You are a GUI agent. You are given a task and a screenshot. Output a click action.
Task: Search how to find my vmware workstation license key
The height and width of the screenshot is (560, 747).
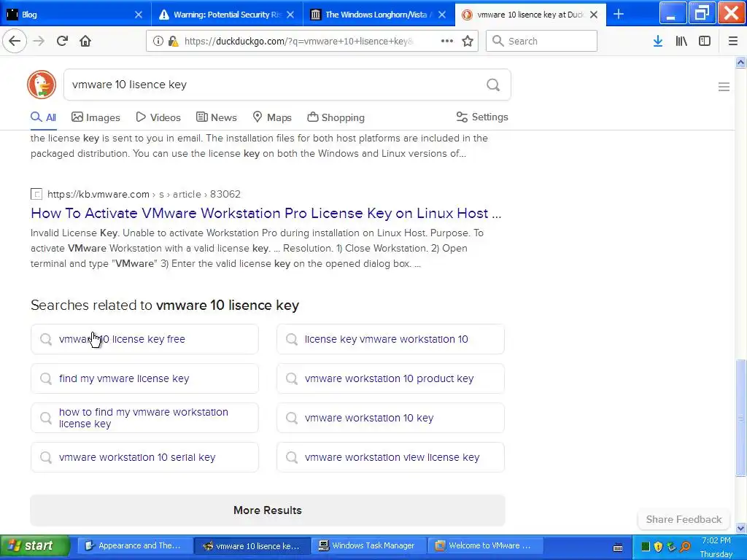tap(145, 418)
